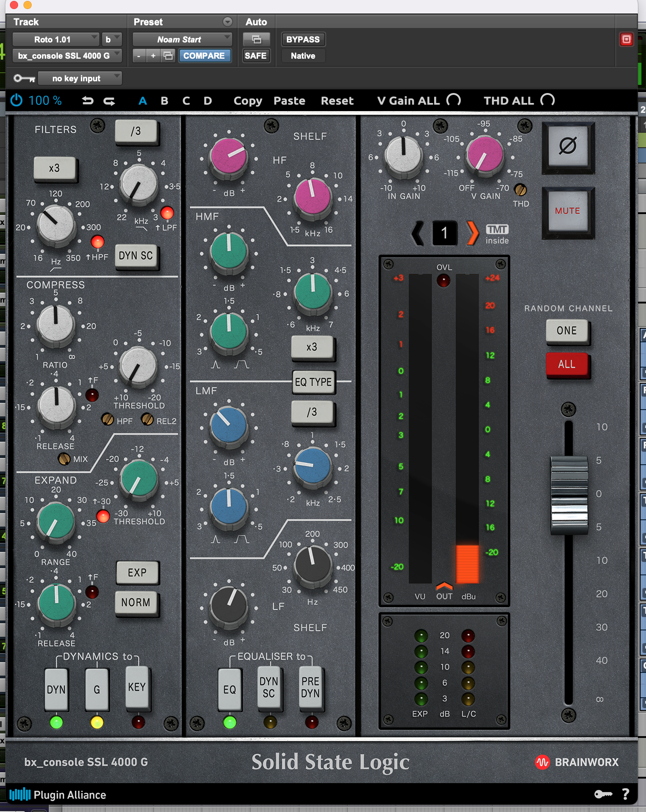Toggle the compressor fast attack LED
This screenshot has height=812, width=646.
coord(92,395)
